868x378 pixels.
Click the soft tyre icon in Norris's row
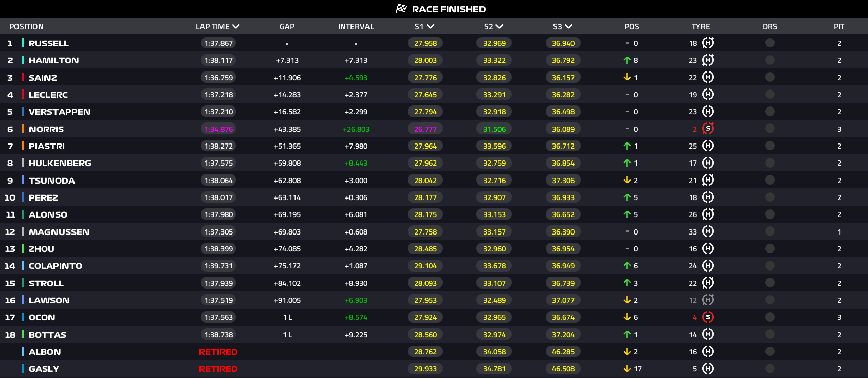[708, 129]
